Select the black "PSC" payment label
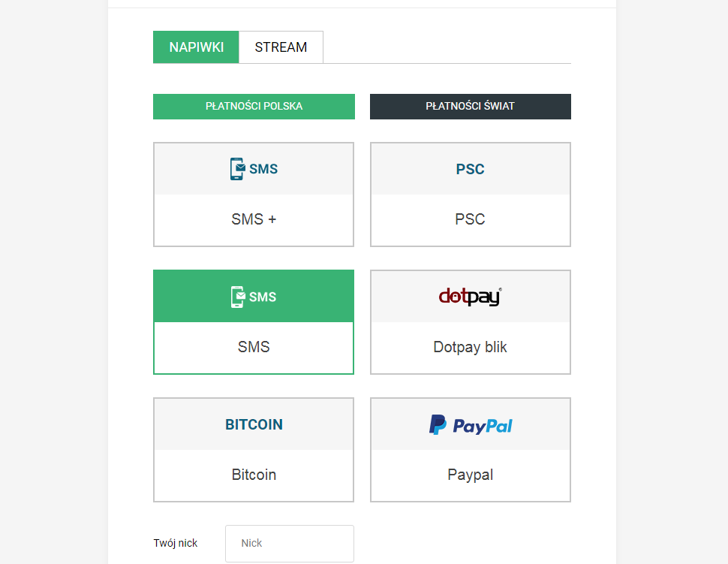This screenshot has width=728, height=564. (470, 219)
